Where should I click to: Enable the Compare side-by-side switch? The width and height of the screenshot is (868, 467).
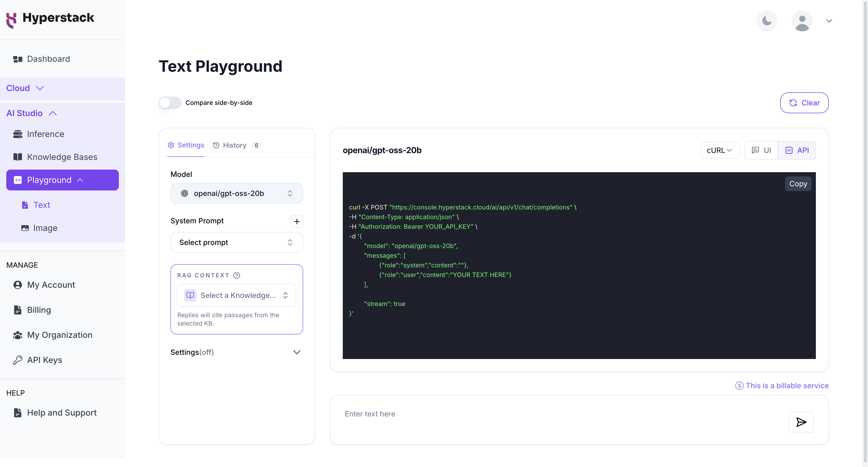pos(170,103)
